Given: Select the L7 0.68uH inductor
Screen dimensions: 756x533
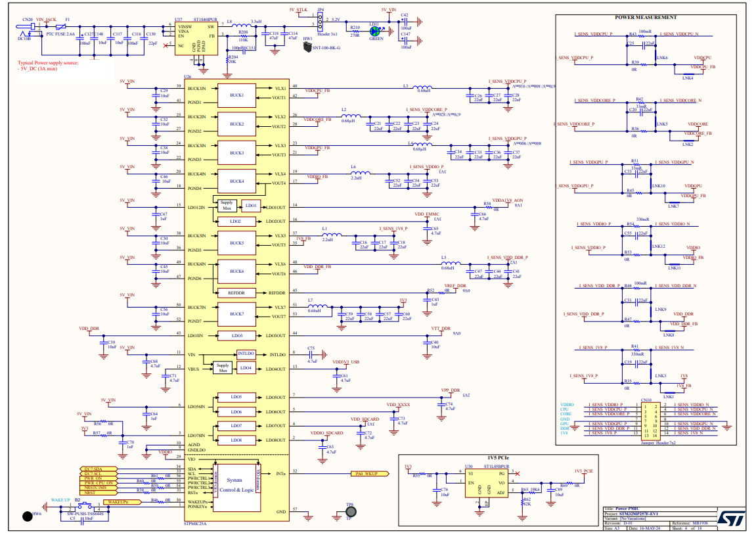Looking at the screenshot, I should [318, 306].
